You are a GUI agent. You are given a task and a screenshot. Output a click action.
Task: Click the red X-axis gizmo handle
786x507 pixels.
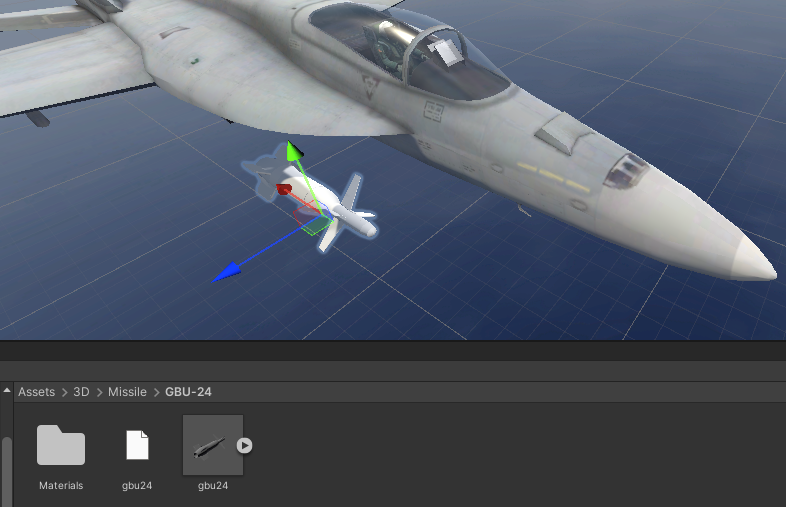click(x=284, y=190)
